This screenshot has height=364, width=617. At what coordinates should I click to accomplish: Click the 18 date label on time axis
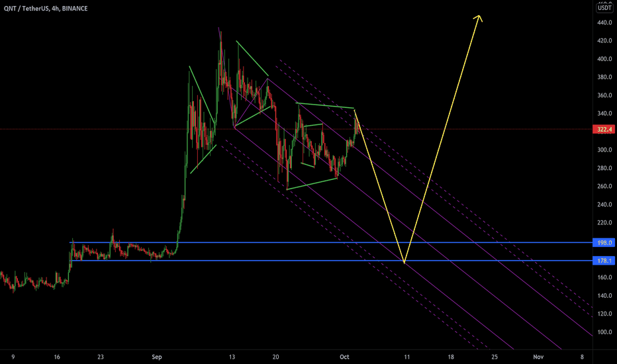tap(451, 357)
